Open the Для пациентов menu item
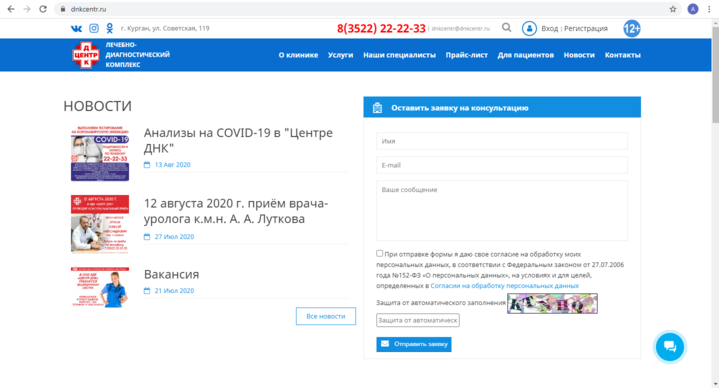This screenshot has height=388, width=719. point(525,55)
